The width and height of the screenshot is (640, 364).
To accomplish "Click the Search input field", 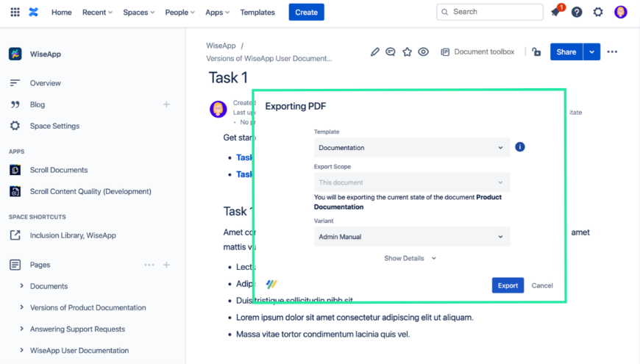I will click(490, 12).
